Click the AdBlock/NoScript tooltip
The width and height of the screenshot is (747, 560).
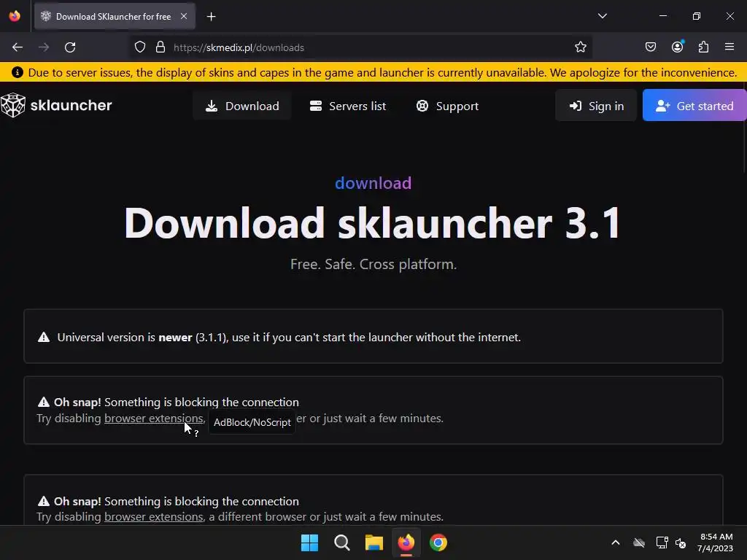point(252,422)
